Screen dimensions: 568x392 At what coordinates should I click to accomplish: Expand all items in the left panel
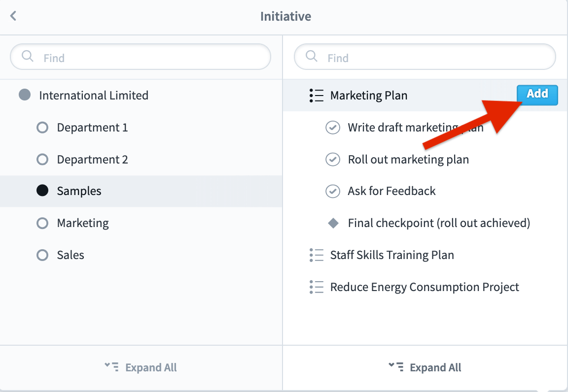pyautogui.click(x=141, y=367)
